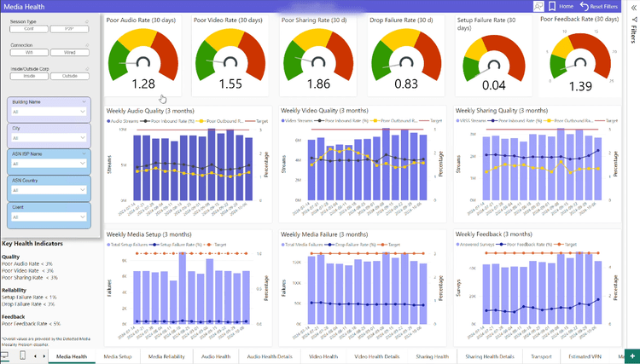The image size is (640, 364).
Task: Select the P2P session type button
Action: point(69,28)
